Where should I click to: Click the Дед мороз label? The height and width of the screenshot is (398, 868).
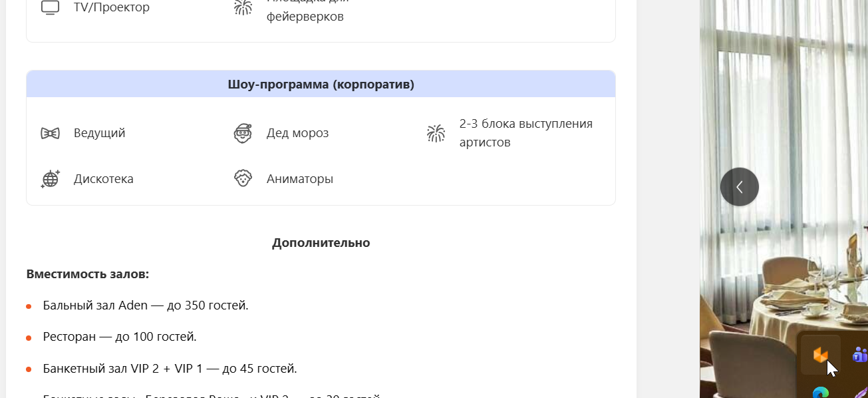coord(297,133)
